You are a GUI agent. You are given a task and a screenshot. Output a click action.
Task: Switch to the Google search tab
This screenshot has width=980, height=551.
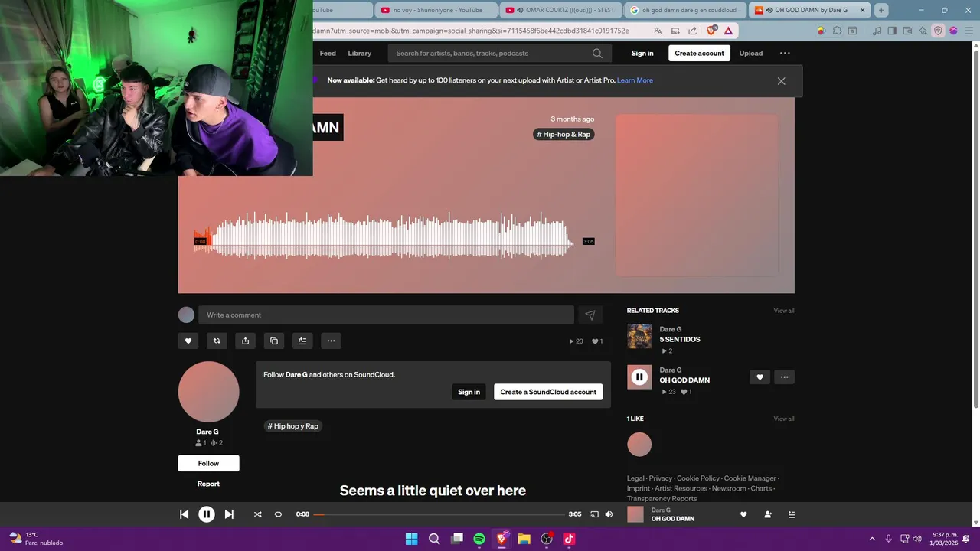(684, 10)
